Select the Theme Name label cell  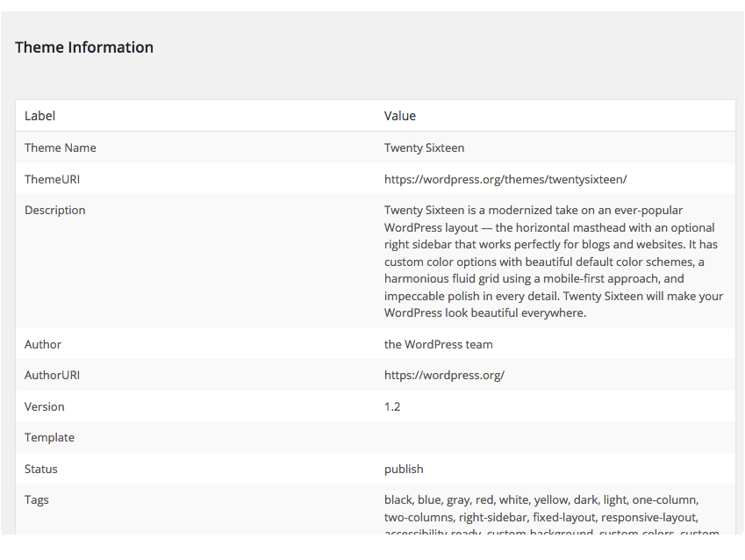(61, 147)
